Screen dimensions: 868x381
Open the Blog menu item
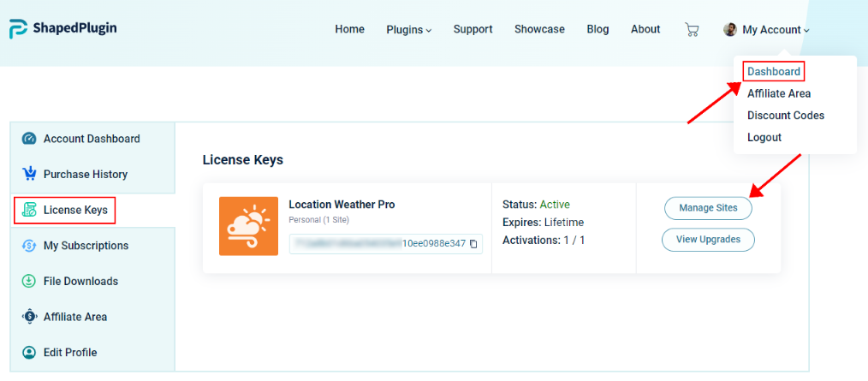pos(597,29)
